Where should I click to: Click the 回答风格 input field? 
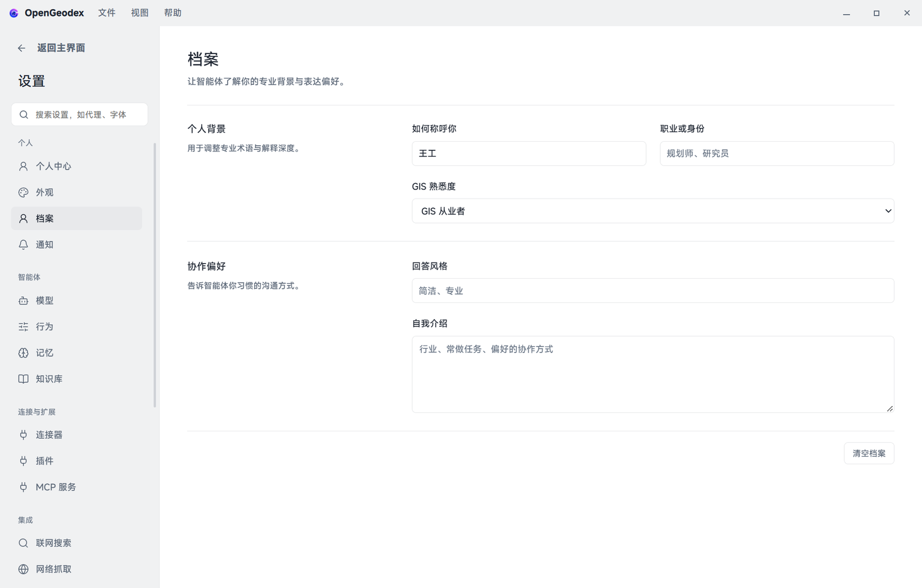pos(653,291)
